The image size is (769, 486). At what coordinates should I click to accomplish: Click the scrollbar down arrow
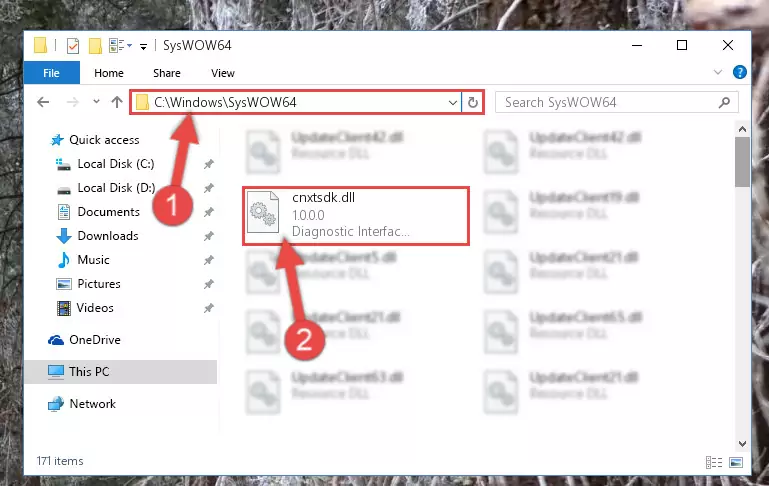point(742,444)
